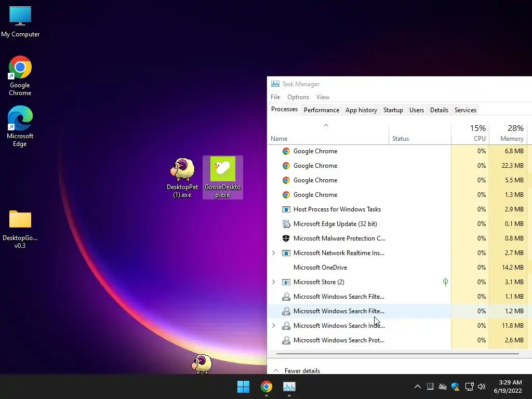This screenshot has height=399, width=532.
Task: Open the Windows Security shield tray icon
Action: (455, 387)
